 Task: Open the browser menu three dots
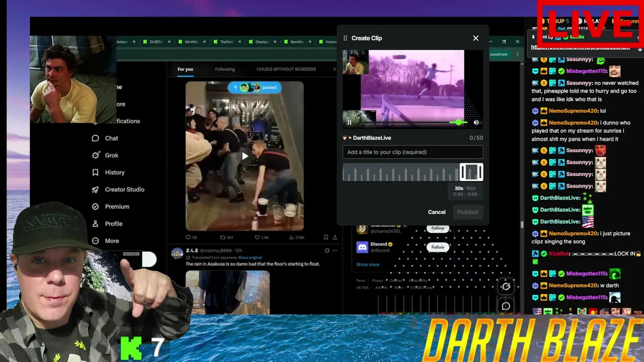[x=518, y=54]
